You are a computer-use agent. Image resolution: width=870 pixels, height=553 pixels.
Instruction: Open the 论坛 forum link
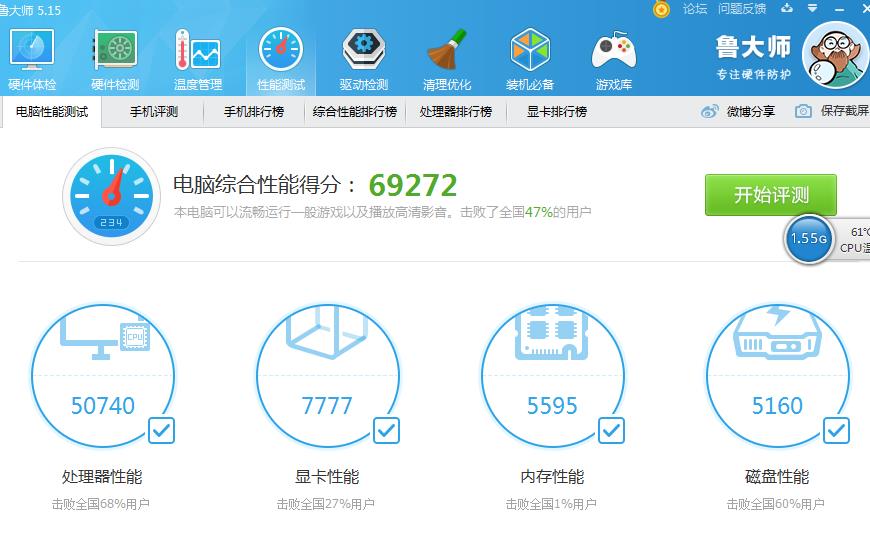(695, 9)
